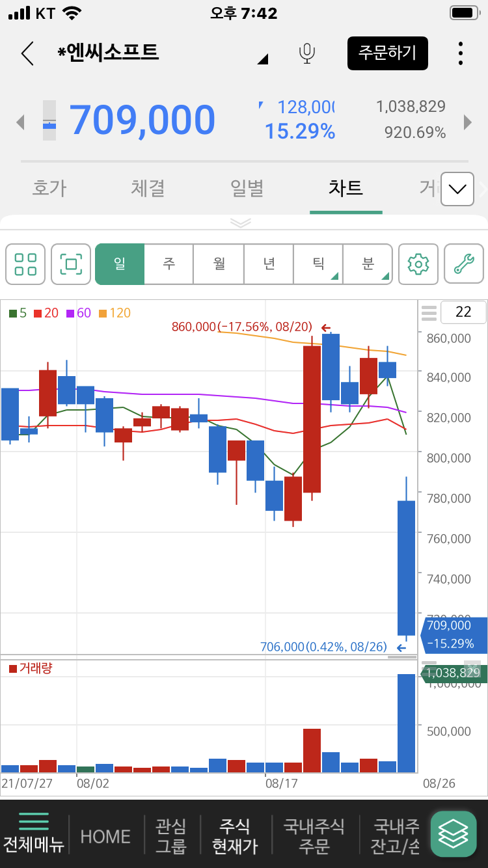
Task: Open 주식현재가 stock quote menu
Action: tap(235, 837)
